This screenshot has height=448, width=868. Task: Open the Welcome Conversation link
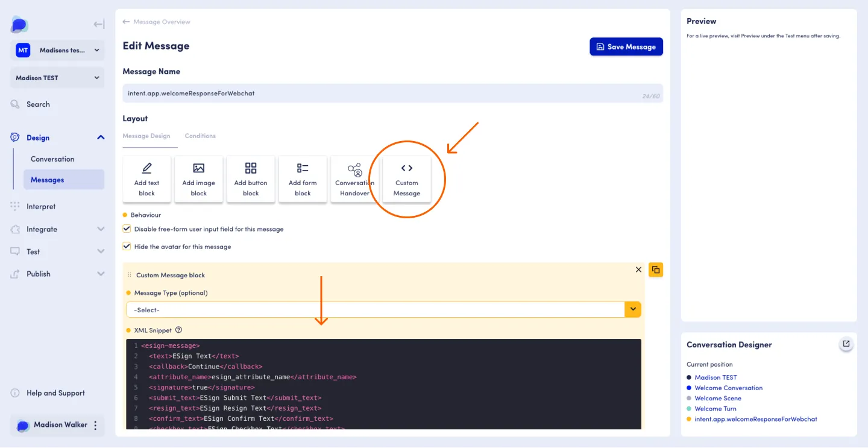pyautogui.click(x=728, y=388)
